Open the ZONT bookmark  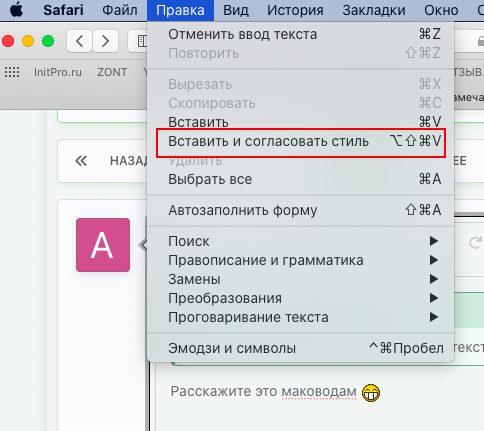[x=112, y=72]
